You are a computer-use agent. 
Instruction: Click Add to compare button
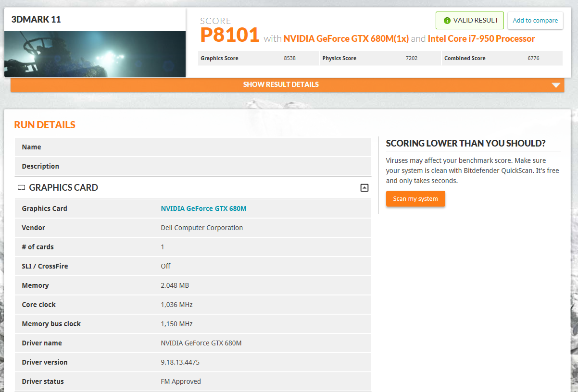535,21
